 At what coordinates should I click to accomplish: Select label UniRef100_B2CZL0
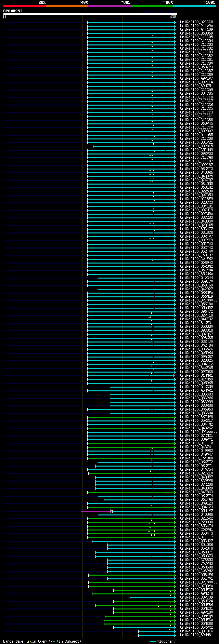(196, 473)
